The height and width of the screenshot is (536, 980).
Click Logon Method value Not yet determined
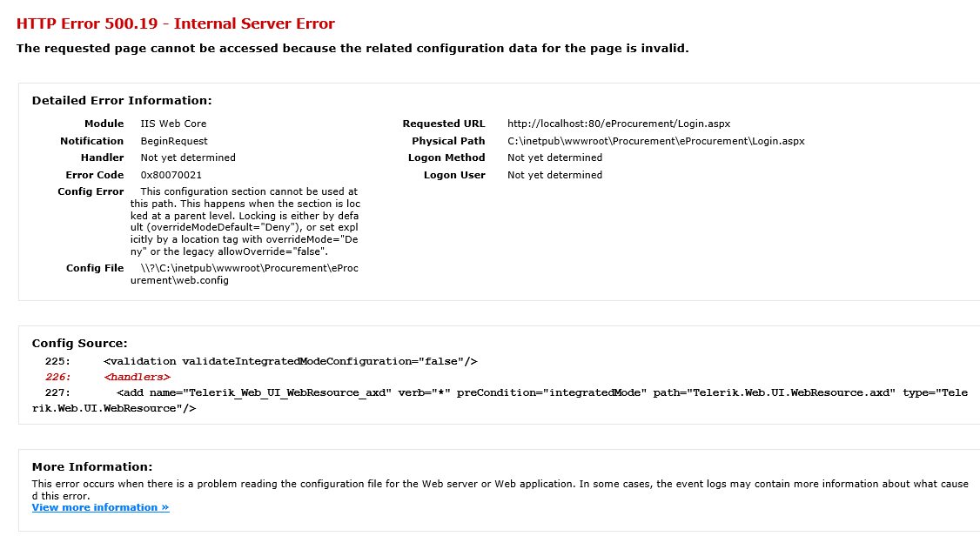pos(555,157)
